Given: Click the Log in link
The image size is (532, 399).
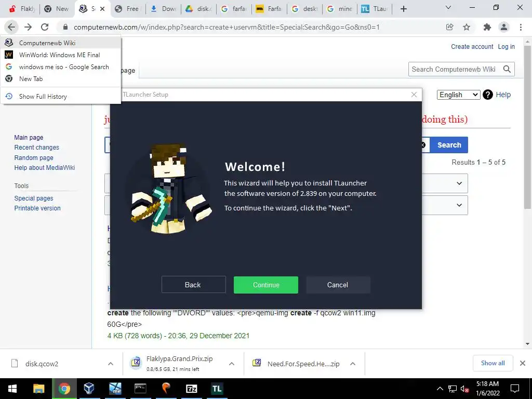Looking at the screenshot, I should click(506, 46).
